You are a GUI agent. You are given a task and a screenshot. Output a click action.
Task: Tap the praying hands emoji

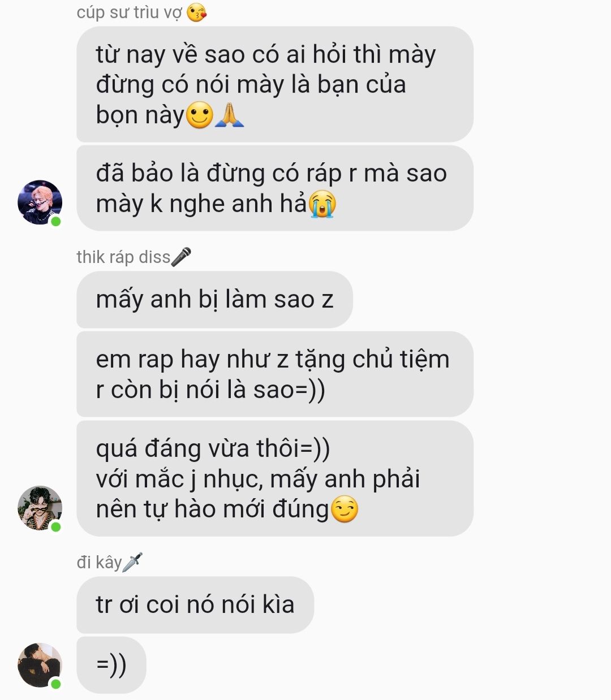(x=230, y=115)
